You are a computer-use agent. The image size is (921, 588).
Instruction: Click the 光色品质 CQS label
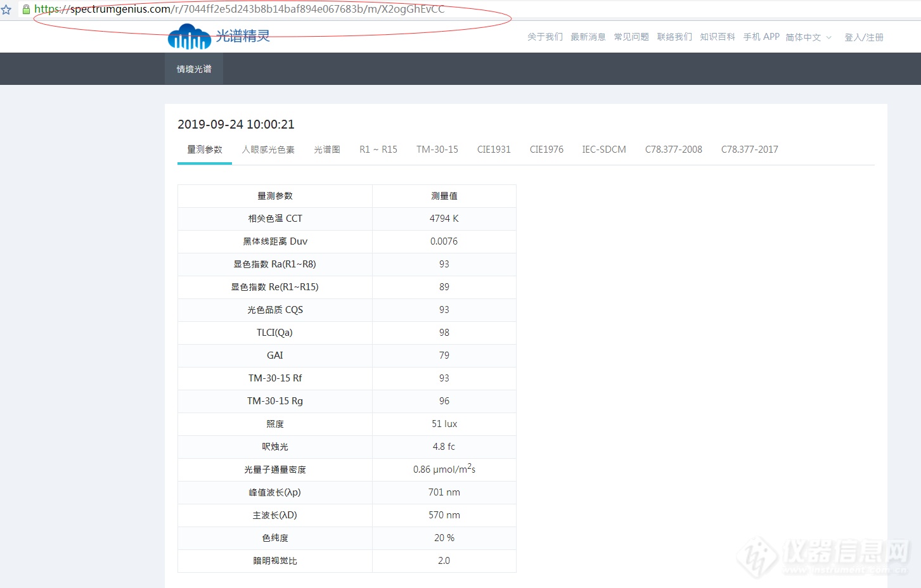[275, 310]
